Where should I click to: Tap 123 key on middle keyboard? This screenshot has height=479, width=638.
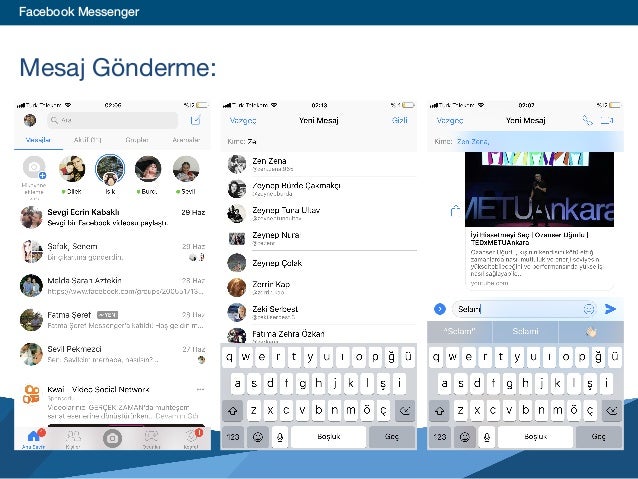(x=233, y=437)
